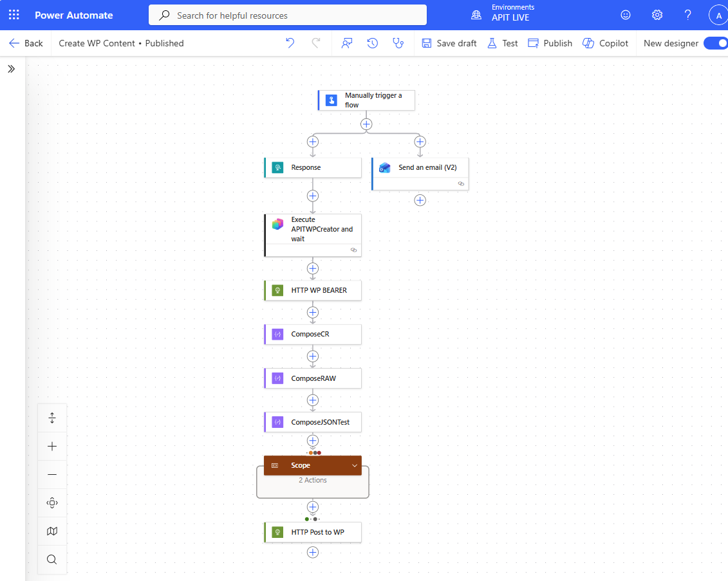Open the help question mark icon
Screen dimensions: 728x581
(x=687, y=15)
